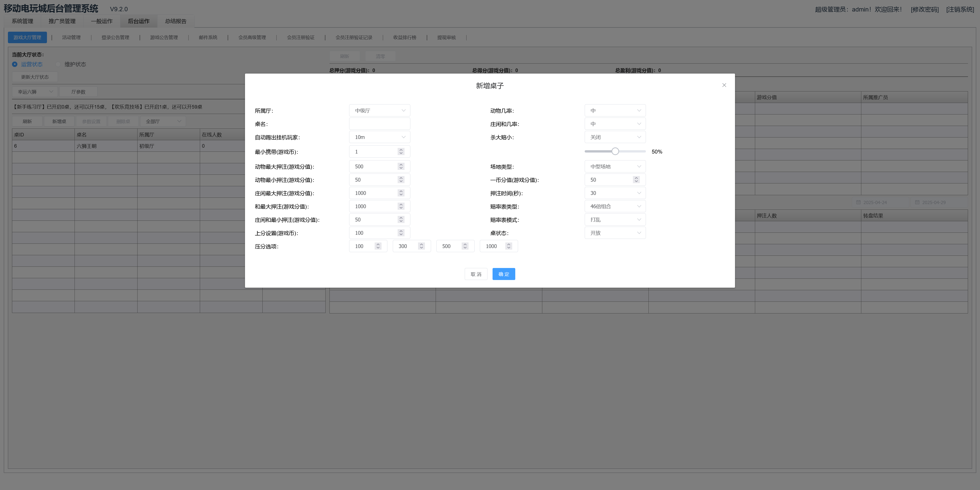Increment the 动物最大押注 value stepper
This screenshot has height=490, width=980.
click(x=401, y=165)
